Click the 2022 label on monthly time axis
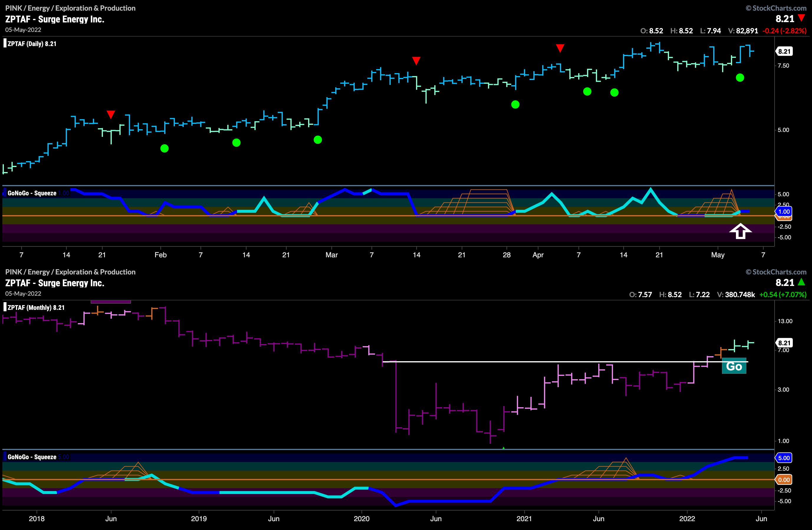 [x=687, y=519]
